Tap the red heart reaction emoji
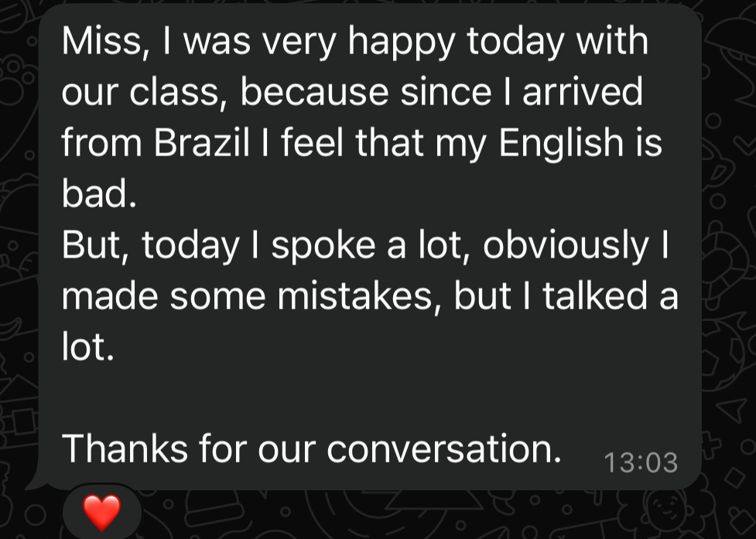The height and width of the screenshot is (539, 756). [x=102, y=511]
